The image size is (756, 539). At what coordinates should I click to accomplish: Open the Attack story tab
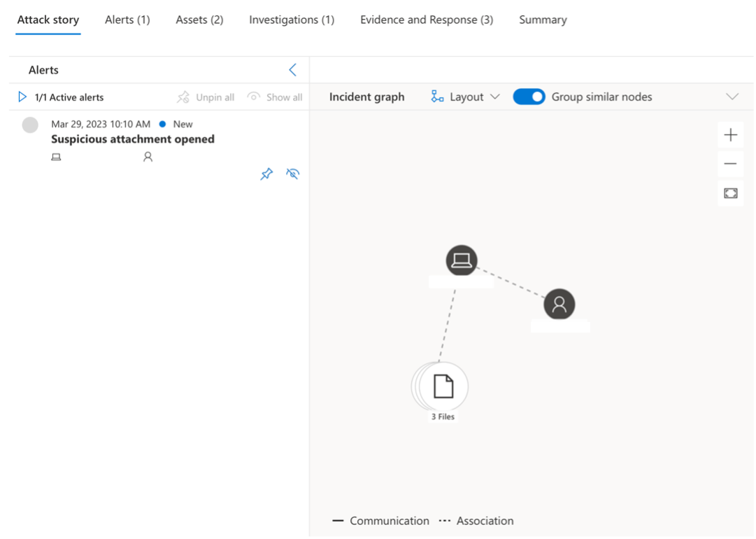pos(48,20)
